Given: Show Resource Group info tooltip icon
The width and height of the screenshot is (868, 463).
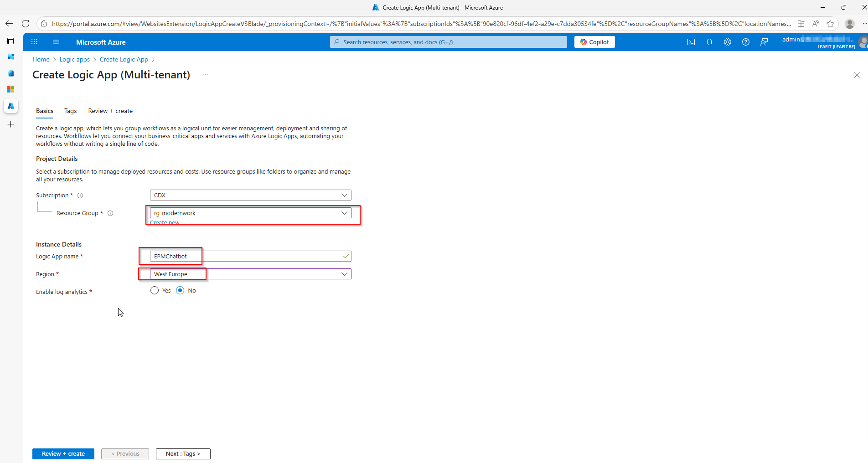Looking at the screenshot, I should tap(110, 213).
